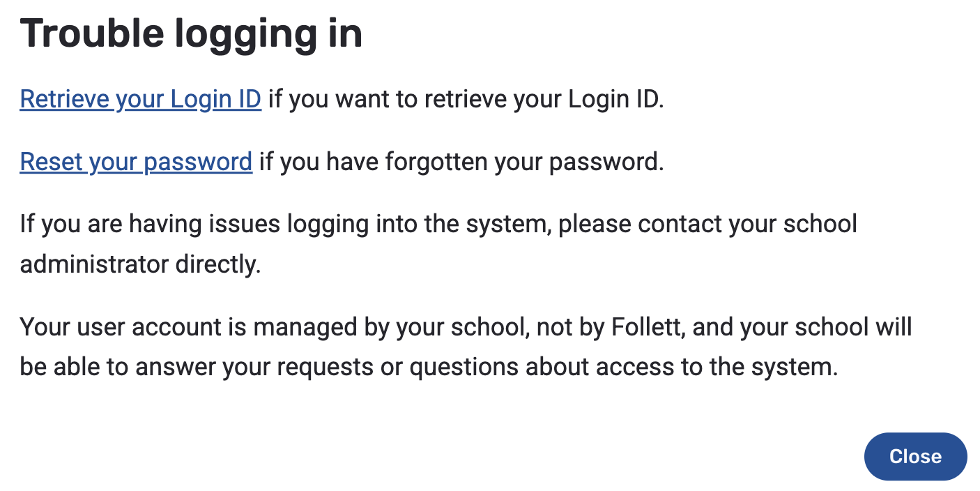Click text 'if you want to retrieve your Login ID'
980x491 pixels.
(x=466, y=99)
